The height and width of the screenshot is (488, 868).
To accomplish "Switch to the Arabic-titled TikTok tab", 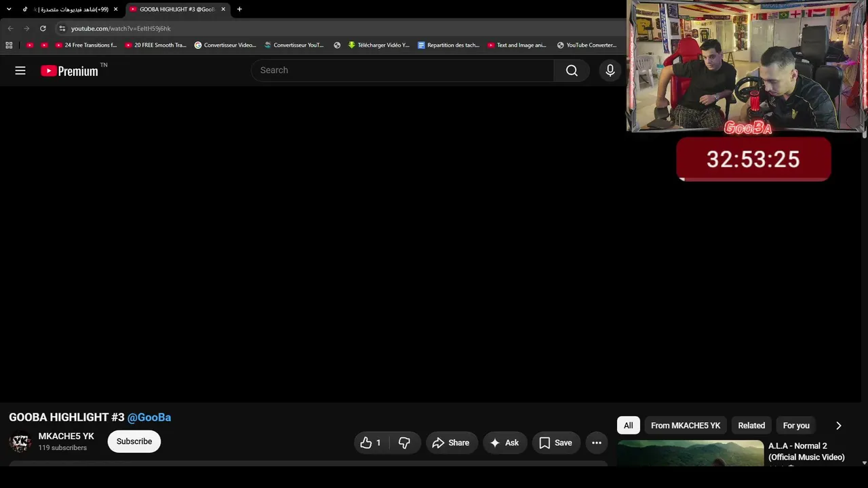I will [x=69, y=9].
